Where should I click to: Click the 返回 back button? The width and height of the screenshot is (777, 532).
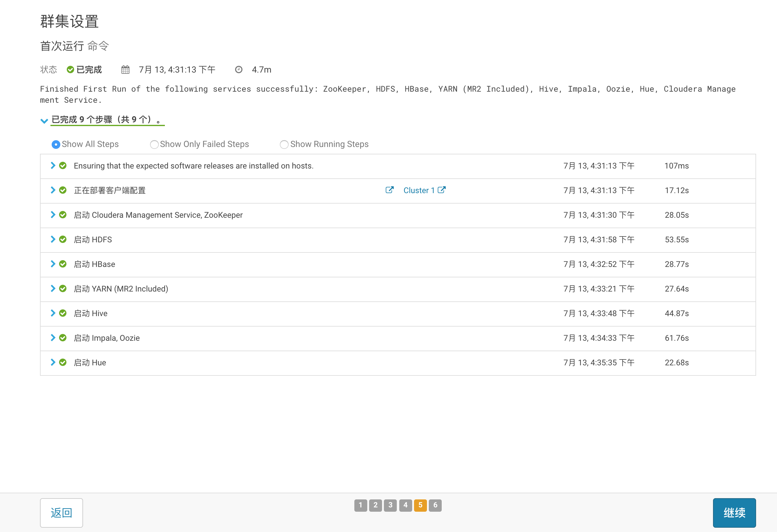click(62, 513)
